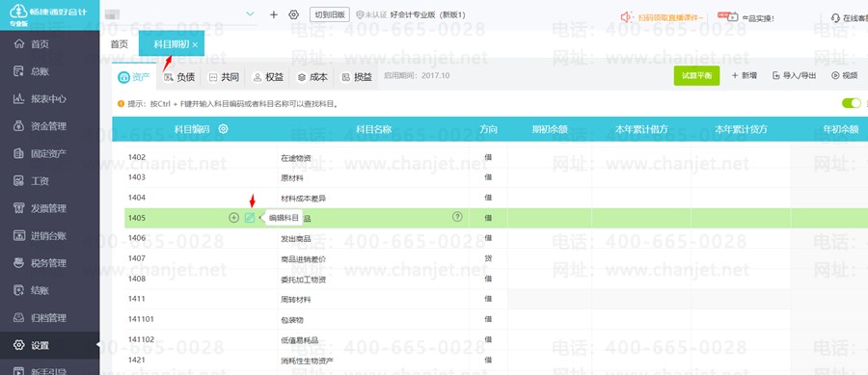
Task: Close the 科目期初 tab
Action: click(x=195, y=44)
